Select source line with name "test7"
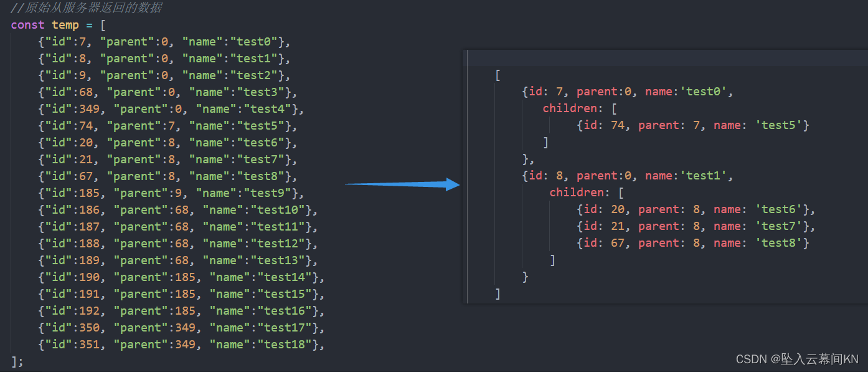The image size is (868, 372). pos(168,160)
